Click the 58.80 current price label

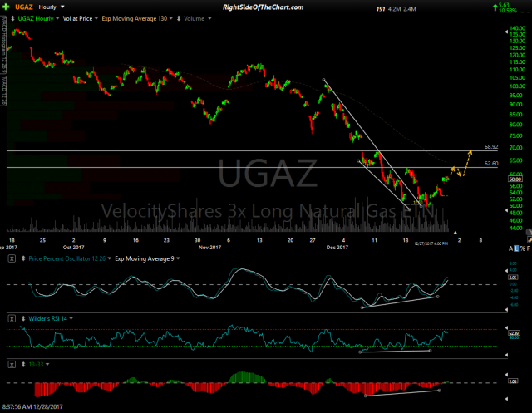(515, 179)
